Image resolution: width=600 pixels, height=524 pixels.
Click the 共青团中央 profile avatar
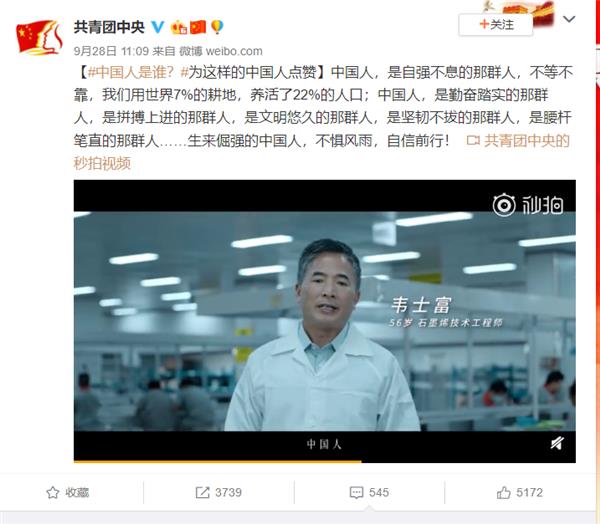tap(39, 38)
